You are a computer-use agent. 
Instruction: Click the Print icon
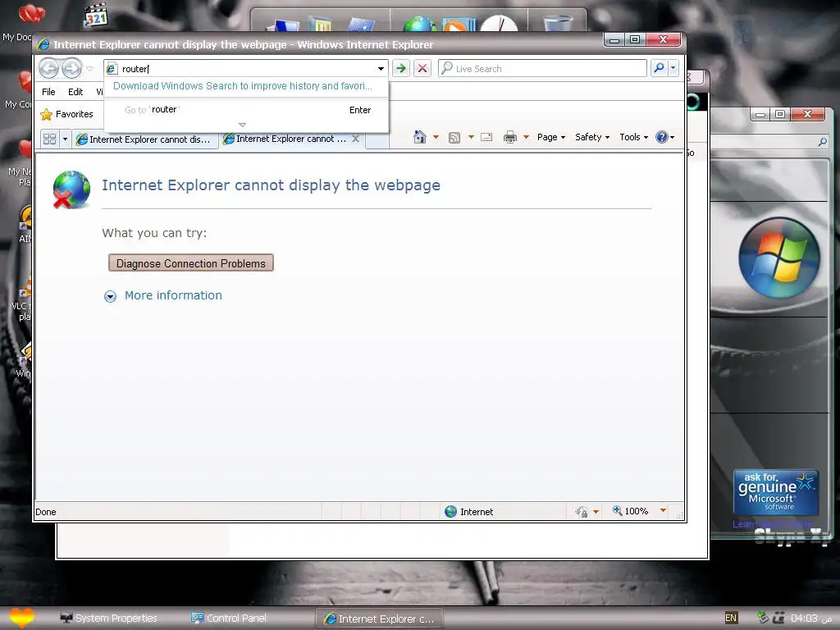(x=510, y=137)
